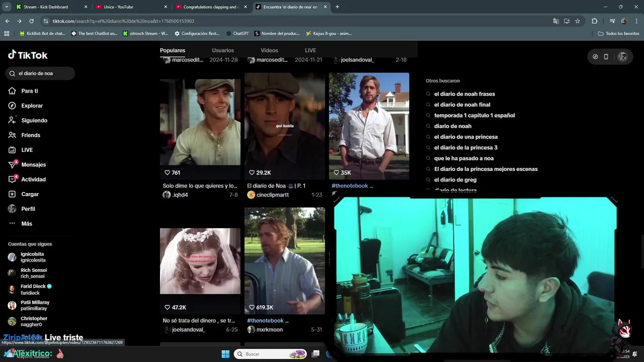Search 'el diario de noah frases' suggestion

464,94
